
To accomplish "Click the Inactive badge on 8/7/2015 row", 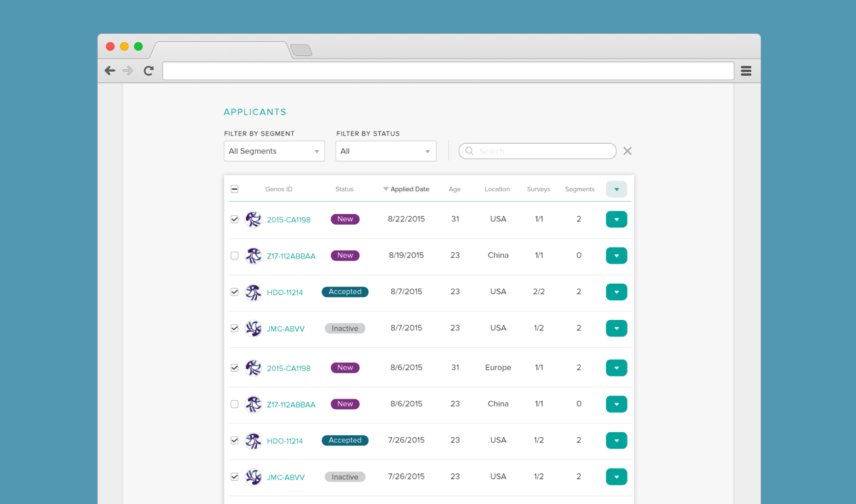I will [345, 328].
